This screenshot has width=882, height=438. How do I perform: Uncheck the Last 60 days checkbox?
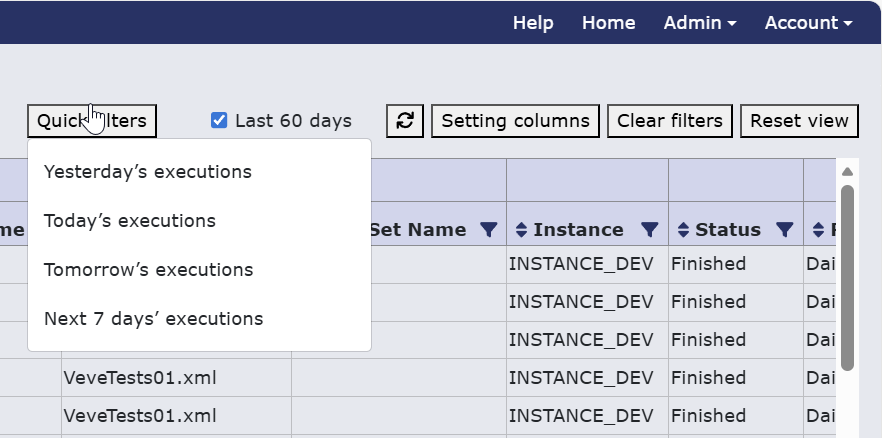point(219,120)
